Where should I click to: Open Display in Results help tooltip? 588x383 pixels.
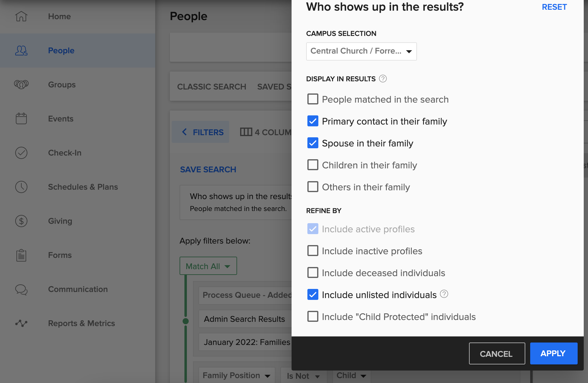click(383, 79)
